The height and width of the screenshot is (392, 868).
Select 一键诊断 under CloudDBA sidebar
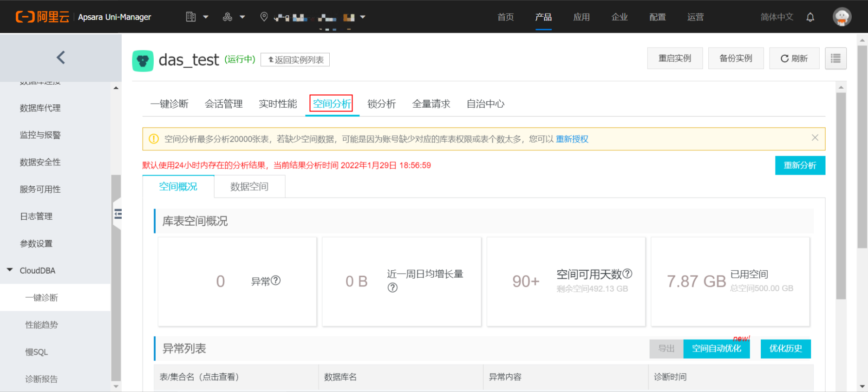[x=55, y=298]
